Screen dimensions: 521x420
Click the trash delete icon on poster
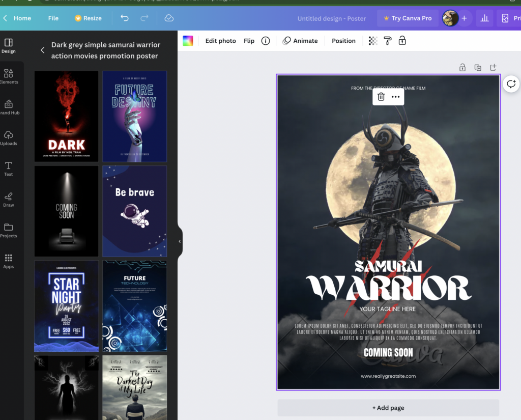(x=381, y=97)
